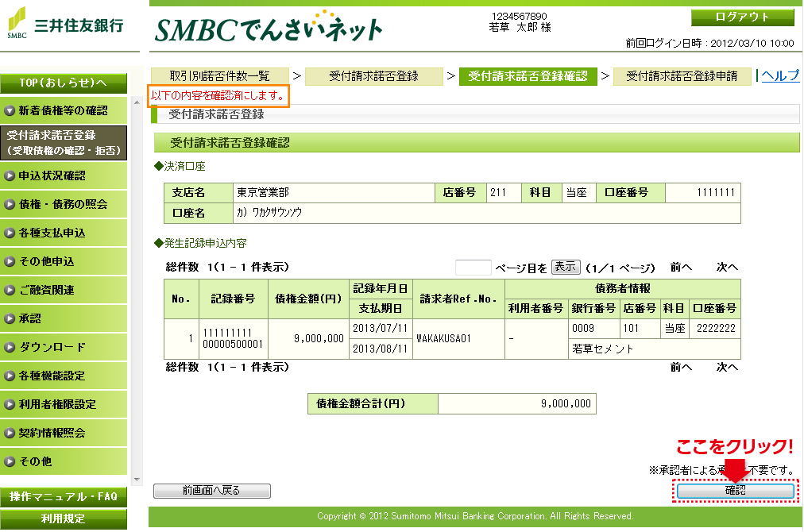Click lower 前へ pagination link
804x532 pixels.
tap(681, 368)
